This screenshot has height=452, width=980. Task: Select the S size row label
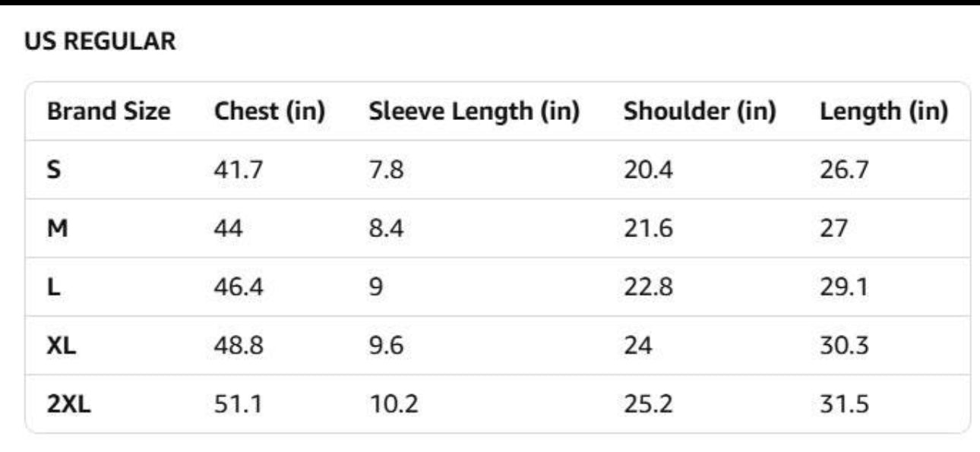(53, 169)
